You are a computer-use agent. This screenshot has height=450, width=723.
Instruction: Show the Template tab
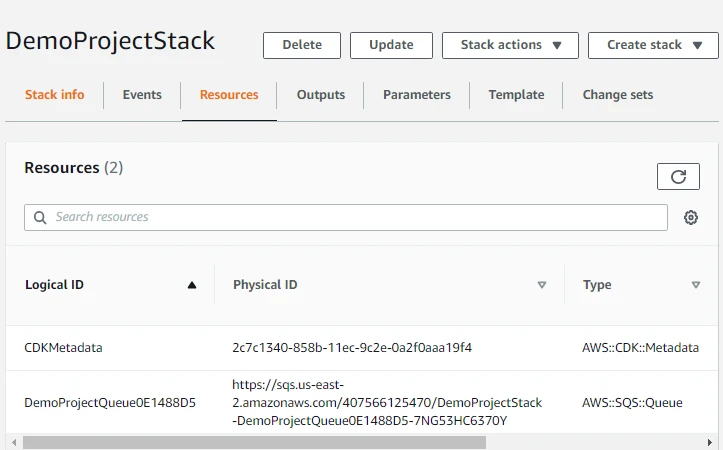[x=517, y=95]
